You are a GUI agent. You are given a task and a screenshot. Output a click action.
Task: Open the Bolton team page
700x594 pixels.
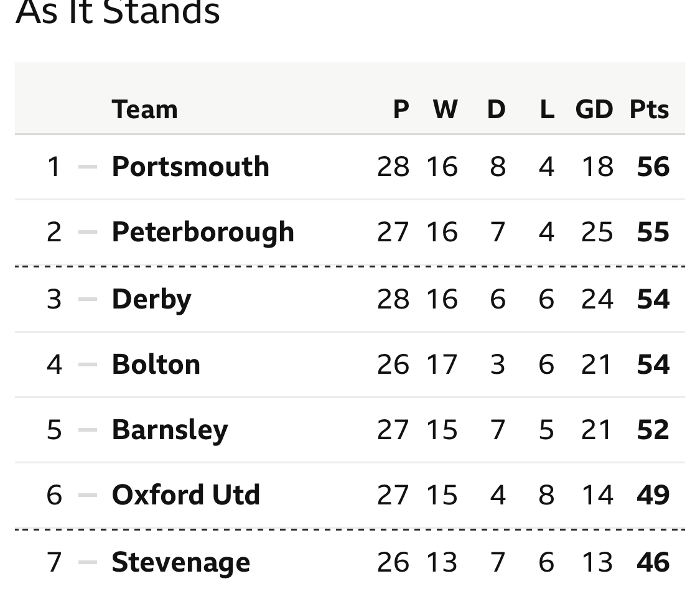tap(156, 364)
